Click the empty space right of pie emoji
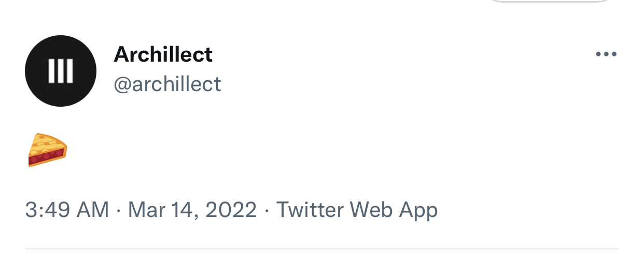644x261 pixels. click(x=311, y=150)
